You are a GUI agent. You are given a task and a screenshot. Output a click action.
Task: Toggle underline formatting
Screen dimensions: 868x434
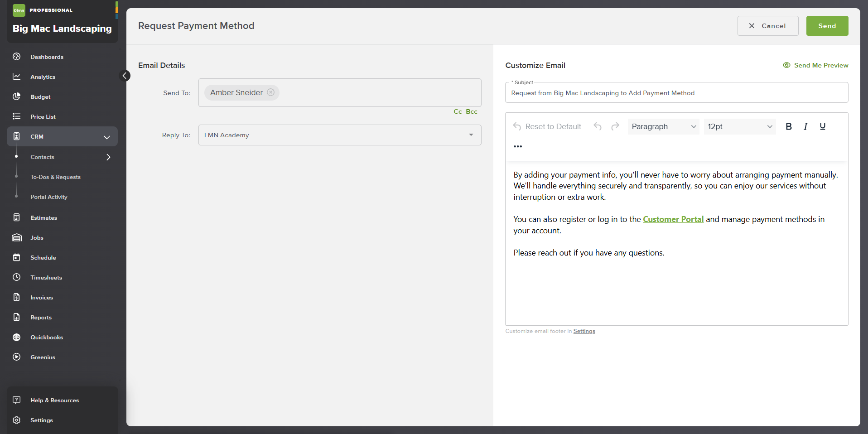pos(823,126)
